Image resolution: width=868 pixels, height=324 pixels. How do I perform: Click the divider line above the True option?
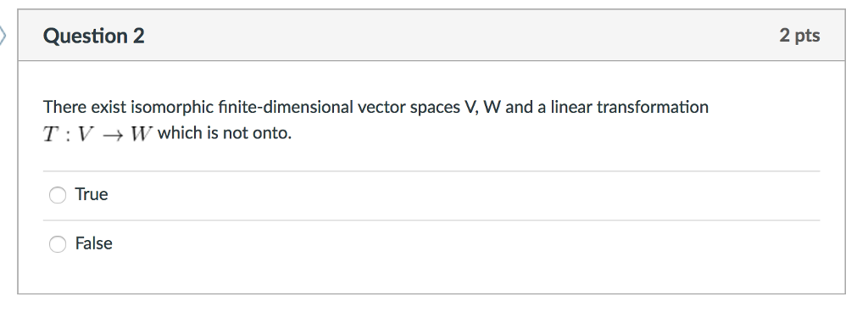[431, 171]
